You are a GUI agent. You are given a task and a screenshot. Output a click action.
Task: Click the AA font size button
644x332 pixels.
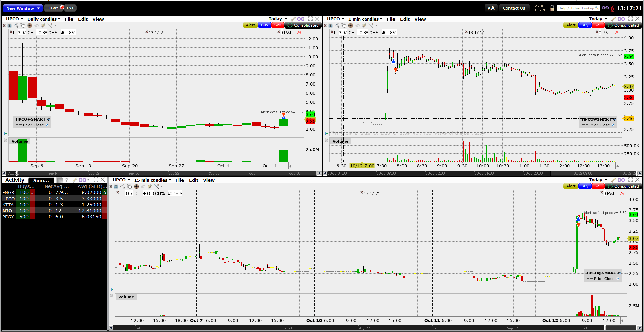coord(491,8)
